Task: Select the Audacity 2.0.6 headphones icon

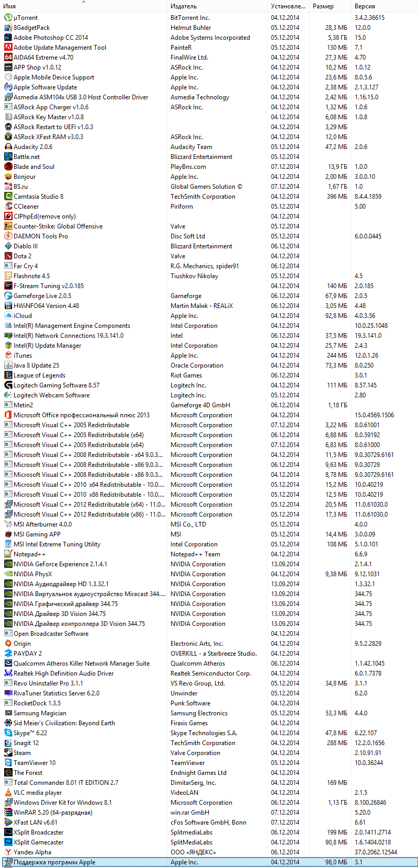Action: coord(8,146)
